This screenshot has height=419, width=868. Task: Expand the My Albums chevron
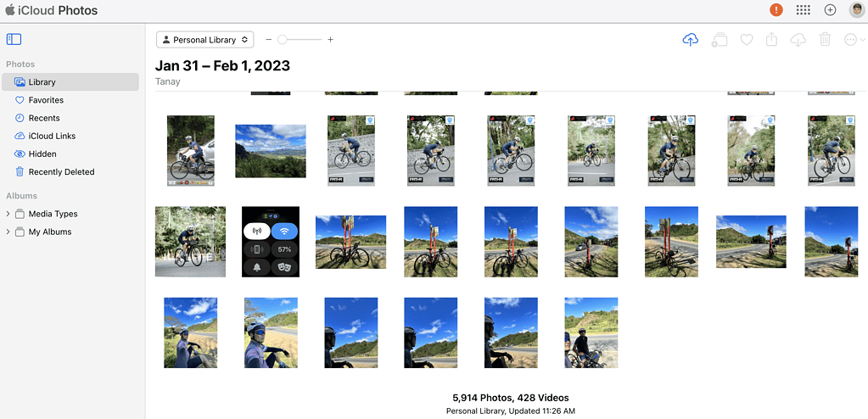click(x=8, y=232)
